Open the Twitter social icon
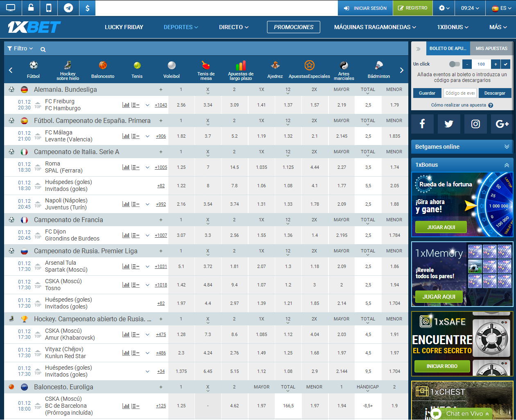This screenshot has width=516, height=420. tap(449, 124)
